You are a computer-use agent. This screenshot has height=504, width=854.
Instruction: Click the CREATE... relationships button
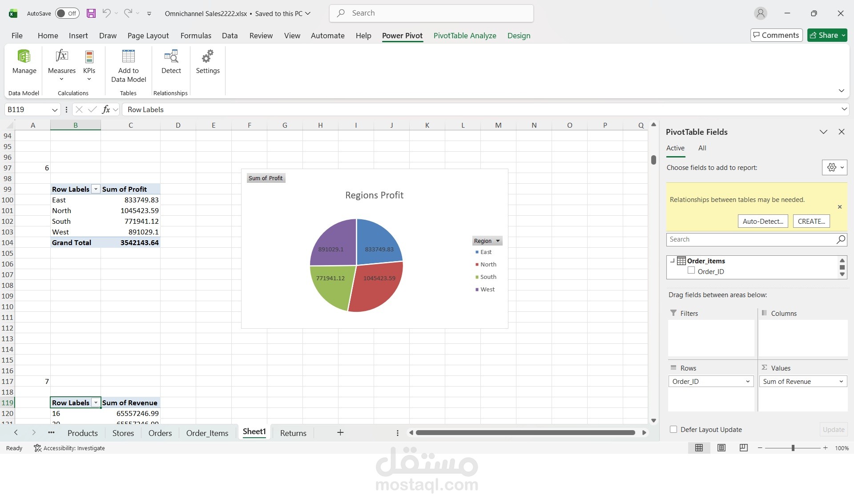point(811,222)
